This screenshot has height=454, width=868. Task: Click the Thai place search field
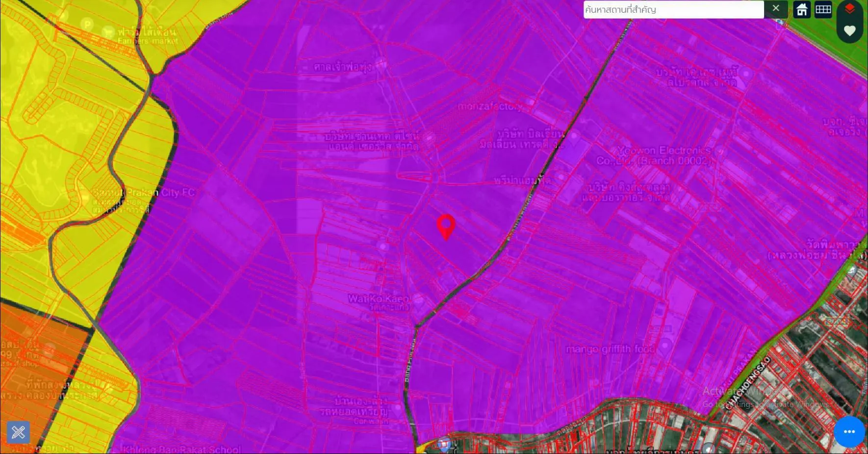tap(673, 9)
